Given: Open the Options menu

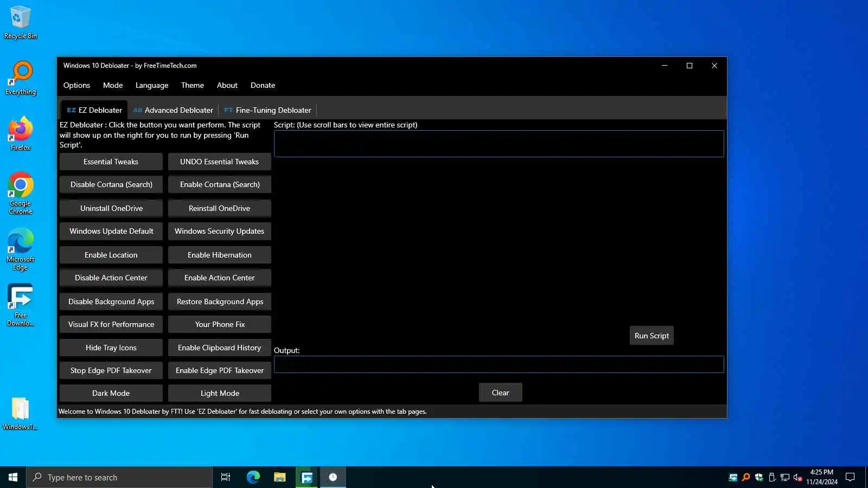Looking at the screenshot, I should [76, 85].
